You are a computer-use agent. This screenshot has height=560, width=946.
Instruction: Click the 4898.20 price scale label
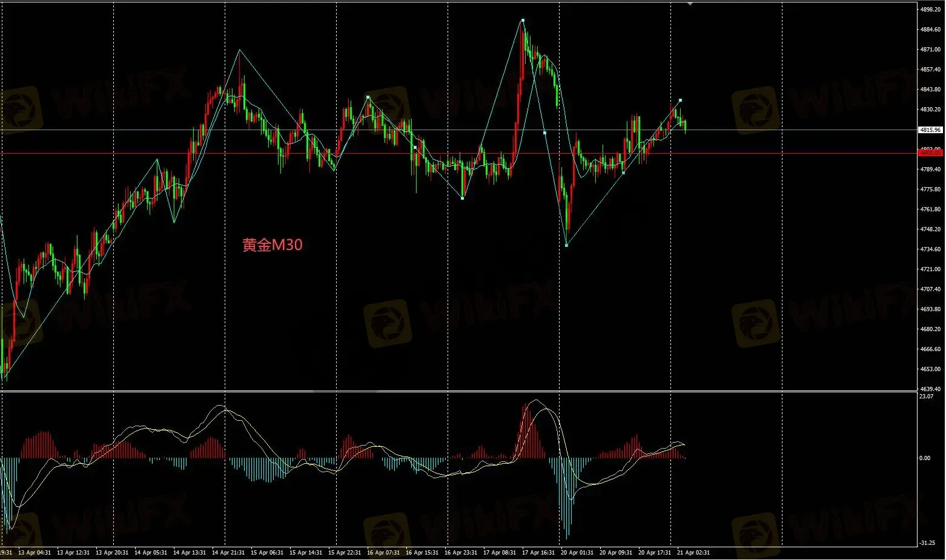click(930, 10)
